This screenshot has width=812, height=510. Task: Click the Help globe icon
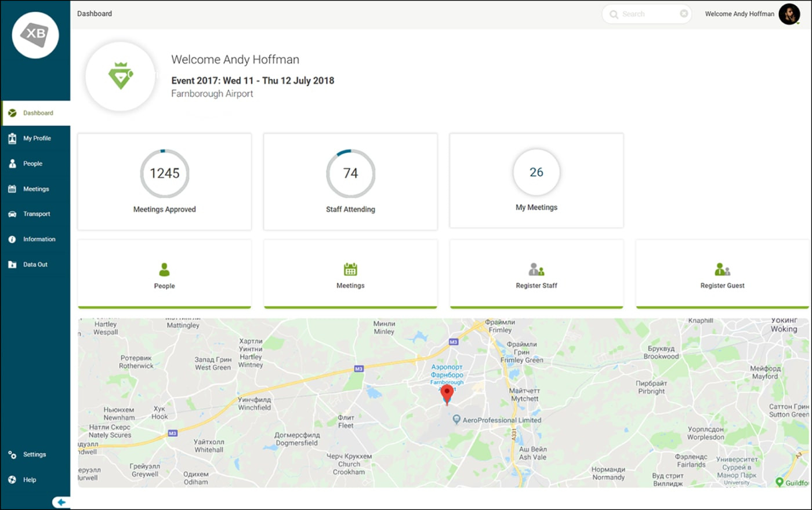click(12, 480)
